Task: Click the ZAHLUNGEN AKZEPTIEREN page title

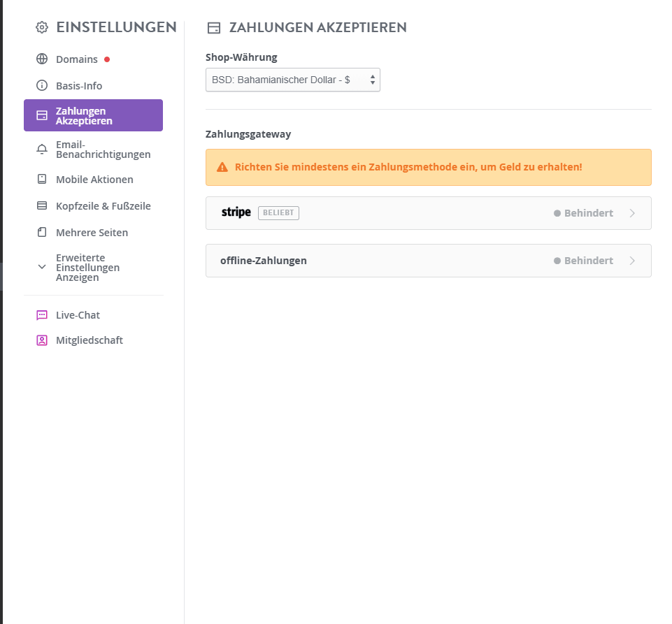Action: pyautogui.click(x=318, y=27)
